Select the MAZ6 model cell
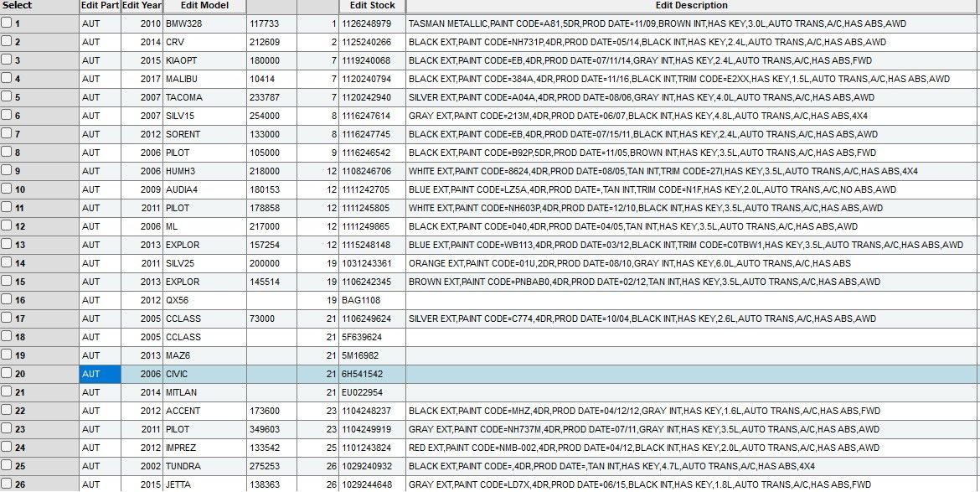 pyautogui.click(x=204, y=355)
